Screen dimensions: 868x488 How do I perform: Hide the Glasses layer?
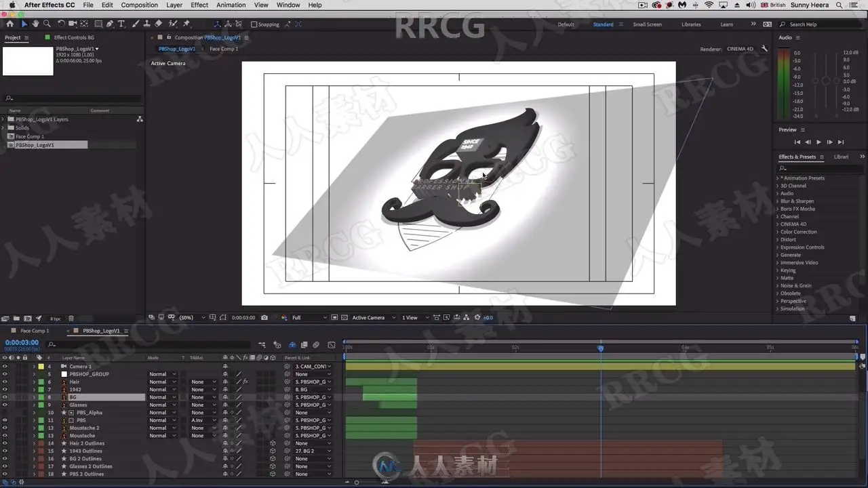tap(5, 405)
